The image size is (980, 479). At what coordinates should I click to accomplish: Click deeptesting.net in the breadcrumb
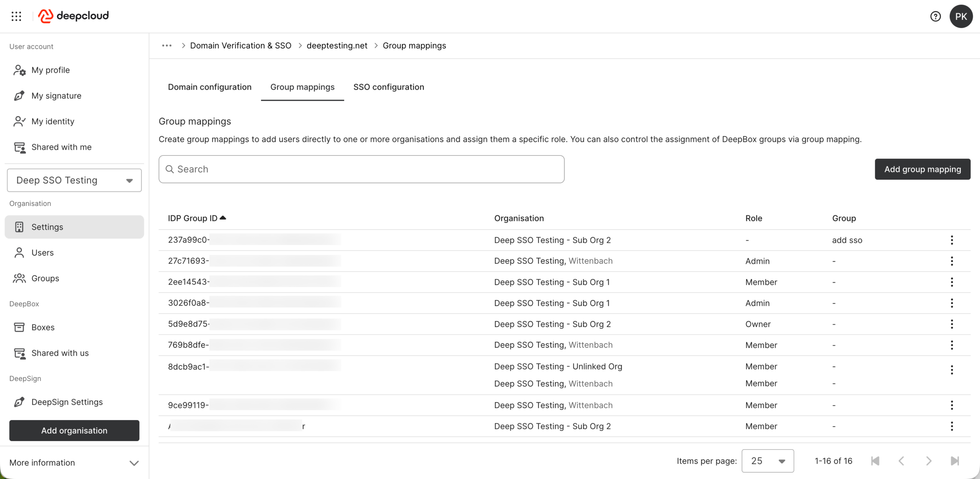coord(337,46)
